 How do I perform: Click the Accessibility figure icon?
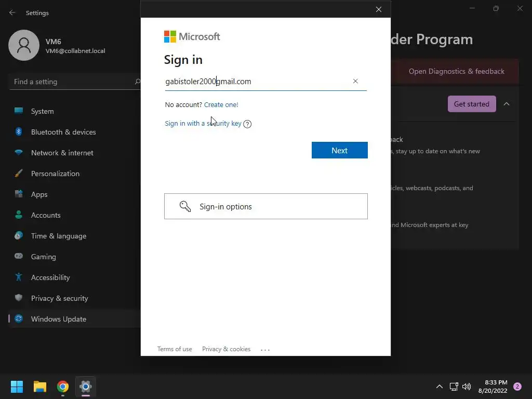pos(19,277)
